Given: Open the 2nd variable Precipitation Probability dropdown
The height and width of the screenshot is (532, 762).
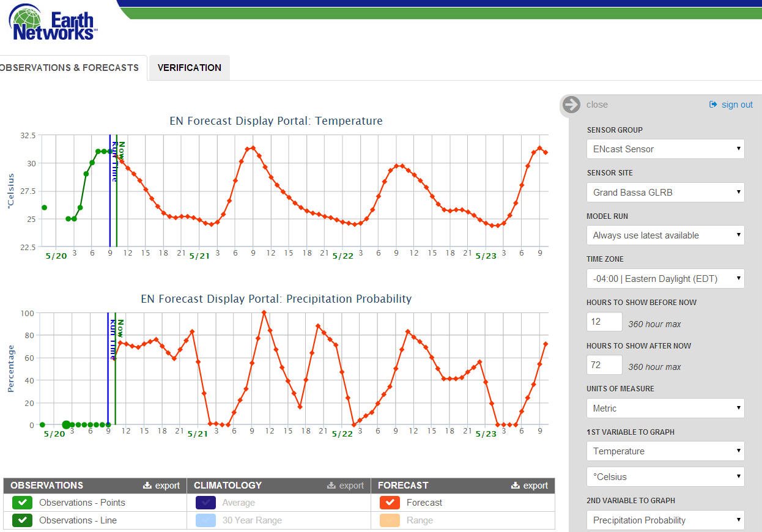Looking at the screenshot, I should [x=665, y=520].
